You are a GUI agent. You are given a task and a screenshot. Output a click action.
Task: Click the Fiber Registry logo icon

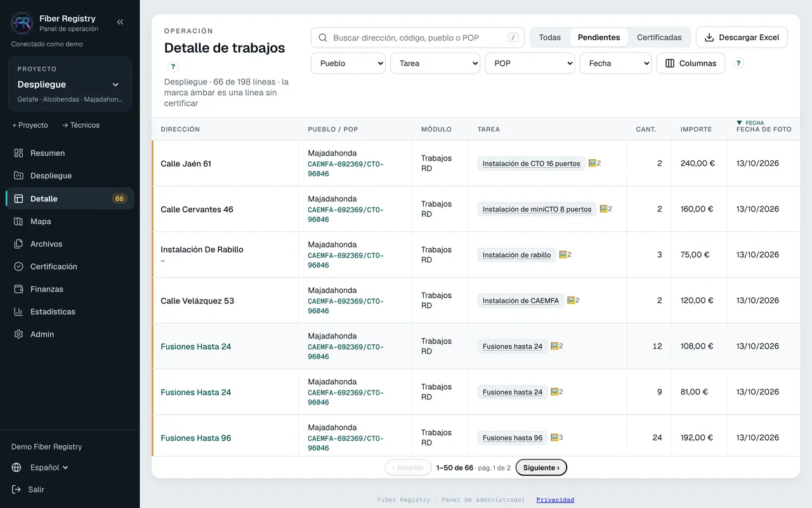[x=22, y=23]
